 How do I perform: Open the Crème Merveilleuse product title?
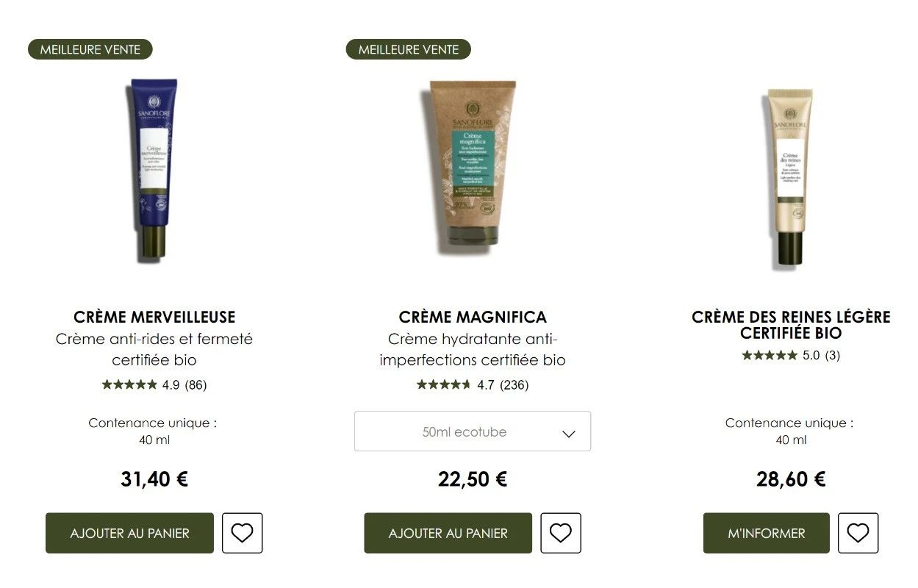point(154,317)
